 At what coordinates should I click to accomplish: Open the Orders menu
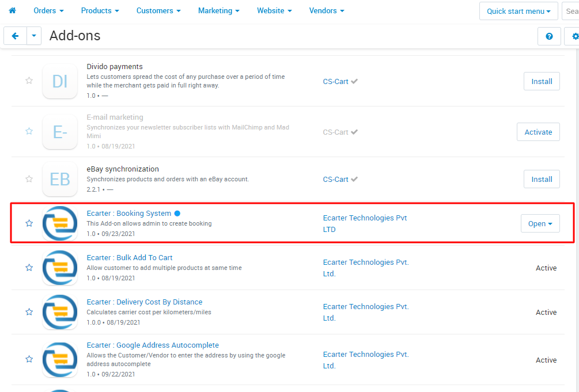[48, 11]
